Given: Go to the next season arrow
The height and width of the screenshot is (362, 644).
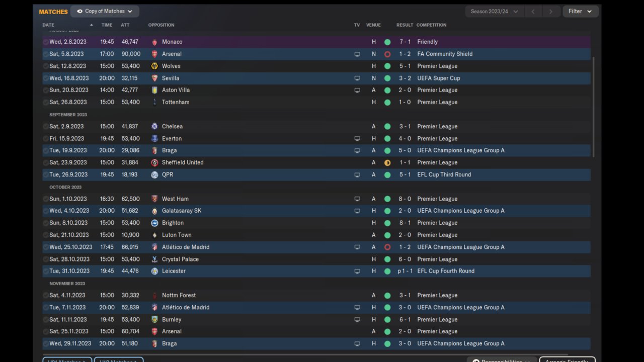Looking at the screenshot, I should [x=551, y=11].
